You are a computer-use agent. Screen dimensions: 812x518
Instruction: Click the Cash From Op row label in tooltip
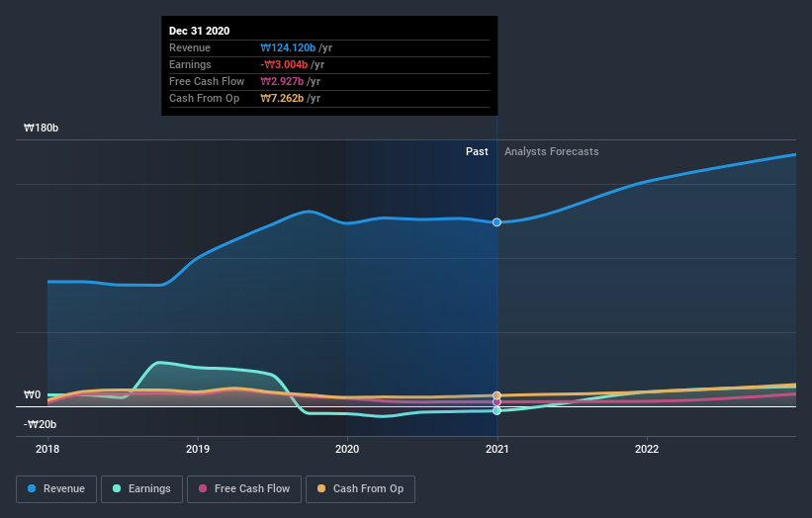tap(204, 98)
